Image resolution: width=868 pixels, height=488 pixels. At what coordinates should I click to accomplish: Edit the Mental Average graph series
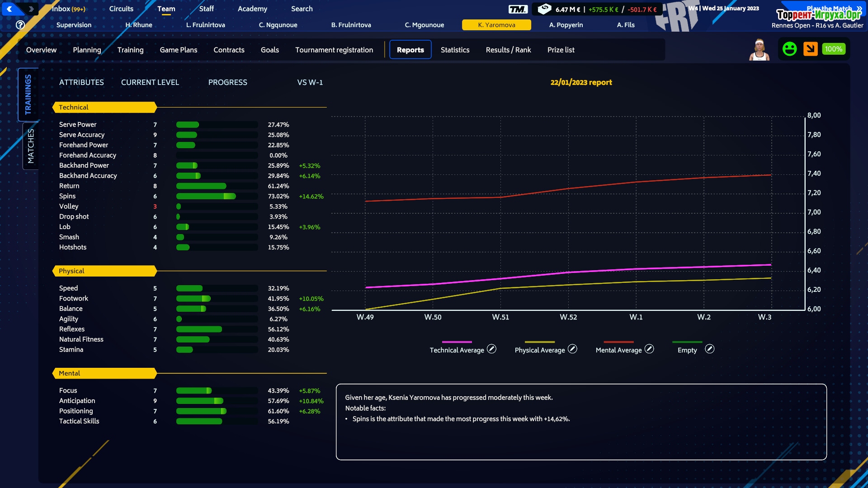click(x=649, y=349)
